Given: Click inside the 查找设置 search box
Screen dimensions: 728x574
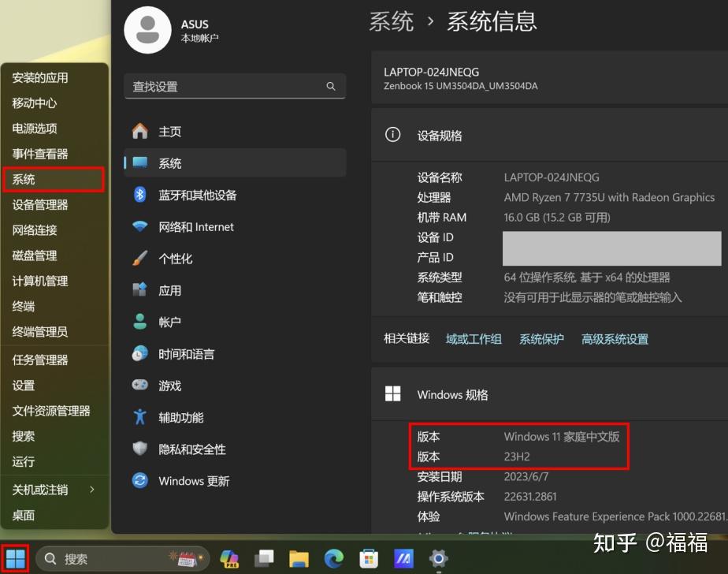Looking at the screenshot, I should (x=235, y=86).
